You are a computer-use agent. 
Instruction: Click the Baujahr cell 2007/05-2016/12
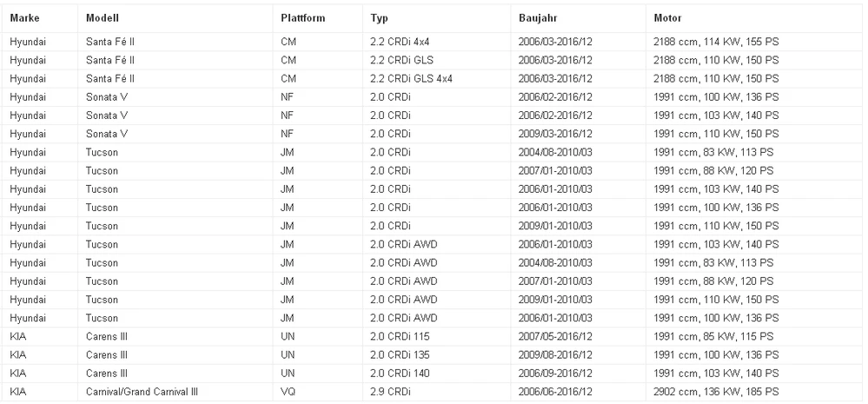[x=555, y=336]
